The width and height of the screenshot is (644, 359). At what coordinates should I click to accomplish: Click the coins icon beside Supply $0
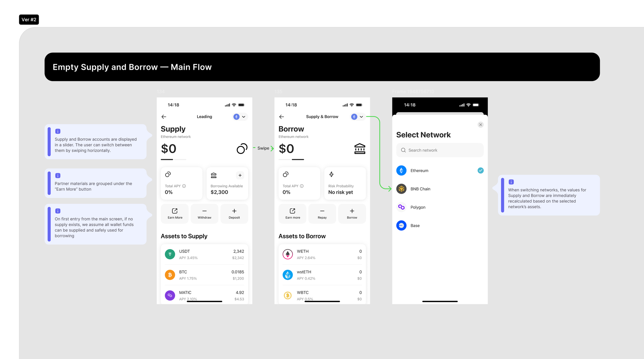(x=242, y=149)
